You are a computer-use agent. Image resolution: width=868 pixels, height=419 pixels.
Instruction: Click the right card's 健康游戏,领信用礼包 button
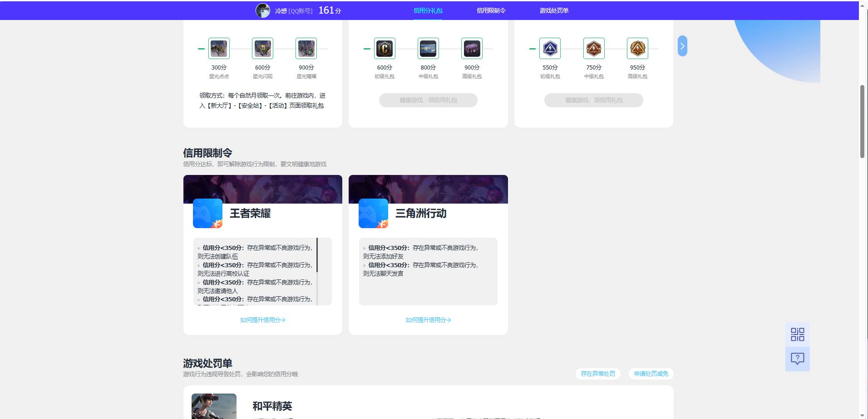[594, 100]
